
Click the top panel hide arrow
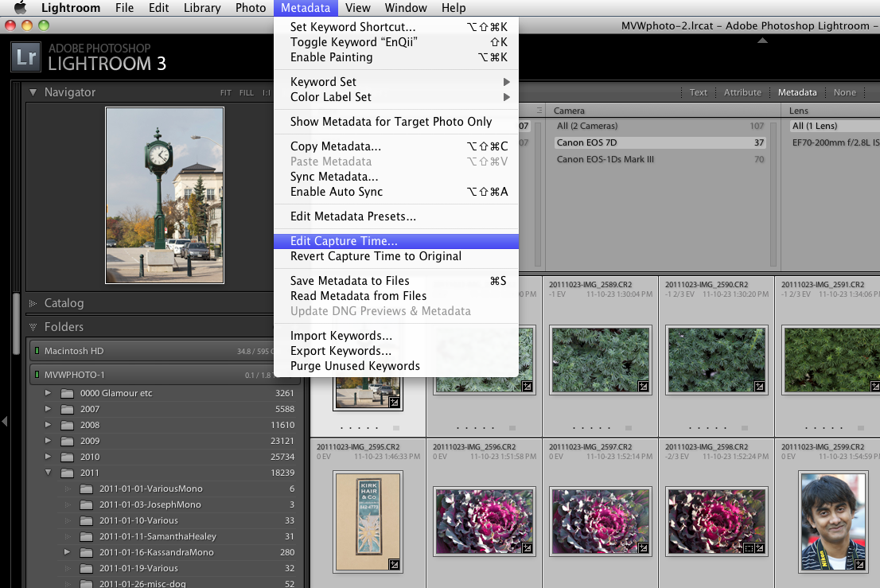tap(763, 41)
